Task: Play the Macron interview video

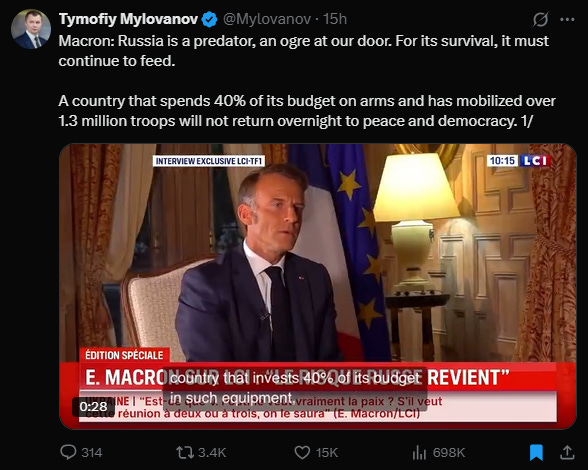Action: point(318,286)
